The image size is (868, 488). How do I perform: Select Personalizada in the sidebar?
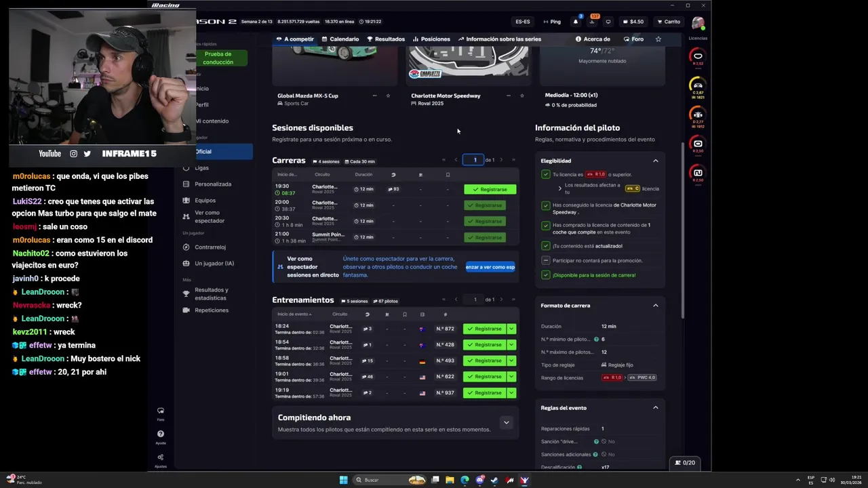click(213, 184)
